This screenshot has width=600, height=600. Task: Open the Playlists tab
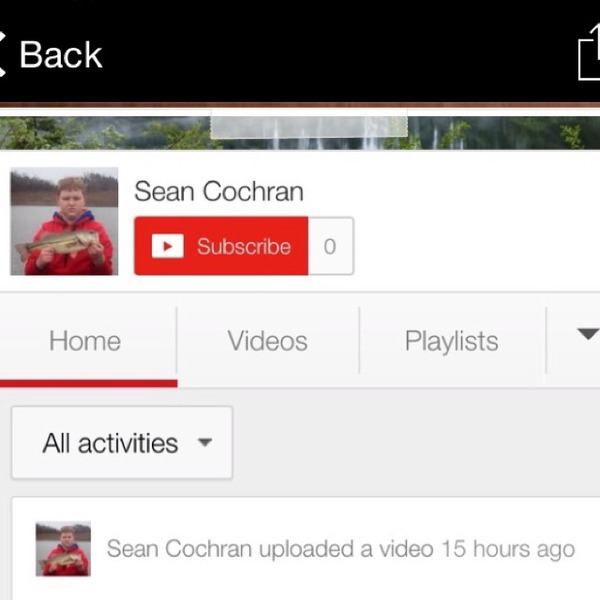coord(452,341)
